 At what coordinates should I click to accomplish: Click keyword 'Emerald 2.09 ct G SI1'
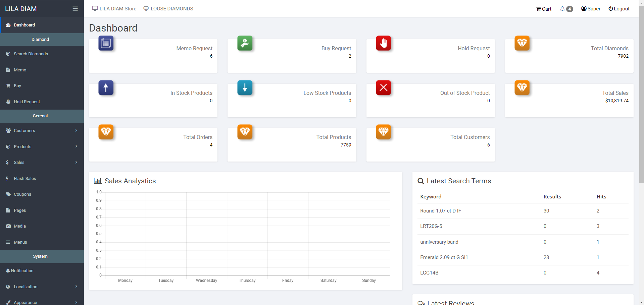pyautogui.click(x=444, y=257)
